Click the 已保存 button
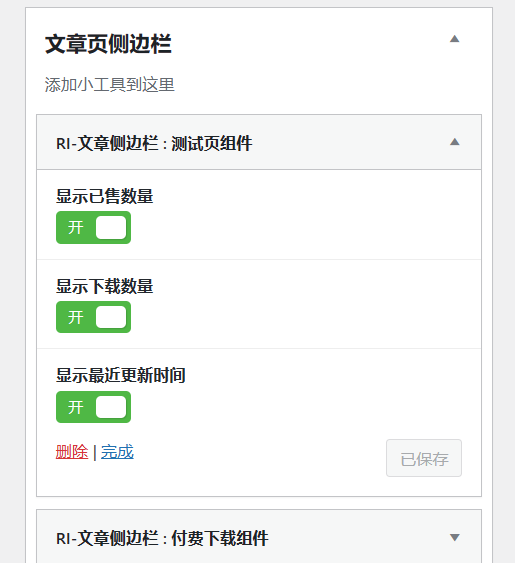Image resolution: width=515 pixels, height=563 pixels. click(424, 458)
